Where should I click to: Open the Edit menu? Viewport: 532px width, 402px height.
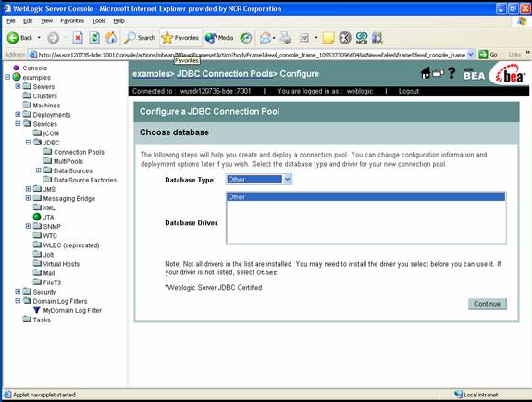point(28,21)
